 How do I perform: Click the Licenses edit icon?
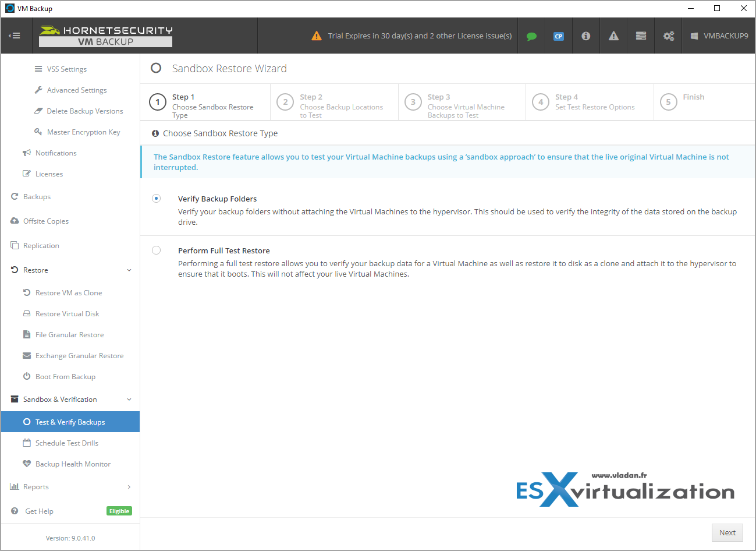click(27, 174)
